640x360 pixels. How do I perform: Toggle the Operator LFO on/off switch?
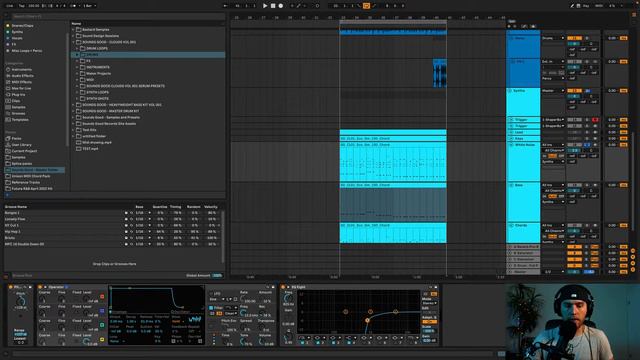coord(211,293)
